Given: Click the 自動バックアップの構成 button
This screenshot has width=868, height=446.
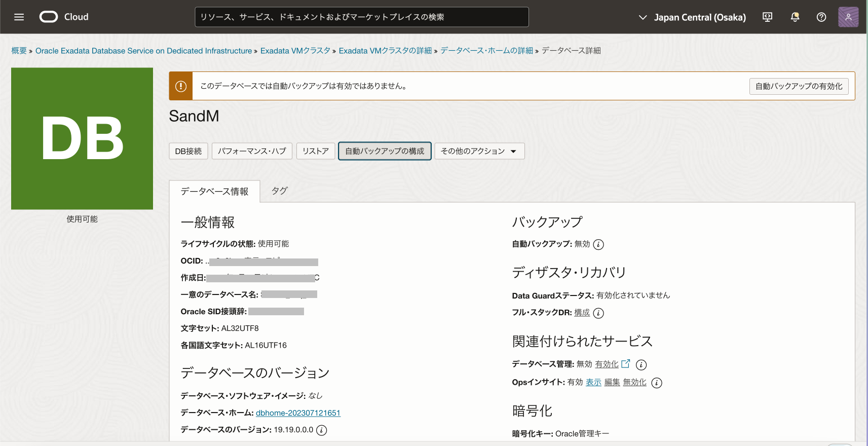Looking at the screenshot, I should point(385,151).
